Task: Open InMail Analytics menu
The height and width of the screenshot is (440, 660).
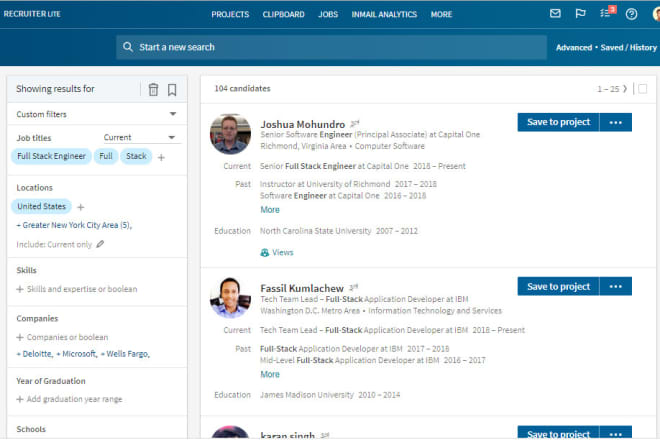Action: click(384, 14)
